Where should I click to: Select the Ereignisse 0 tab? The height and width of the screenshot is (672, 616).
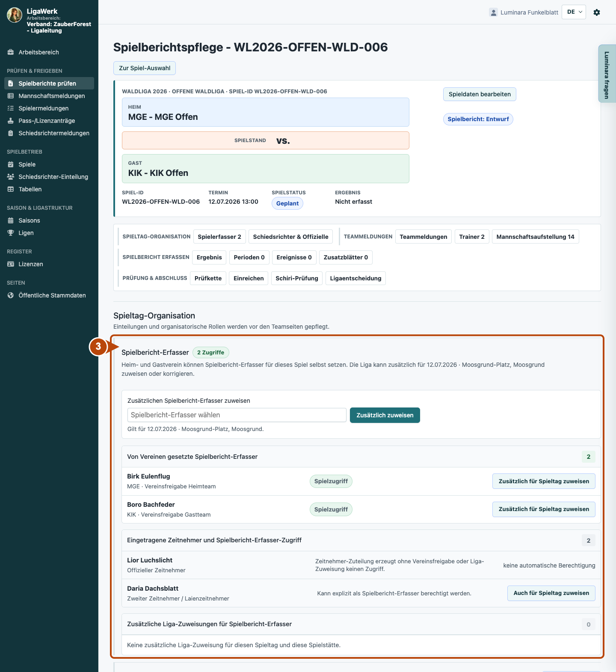(294, 257)
